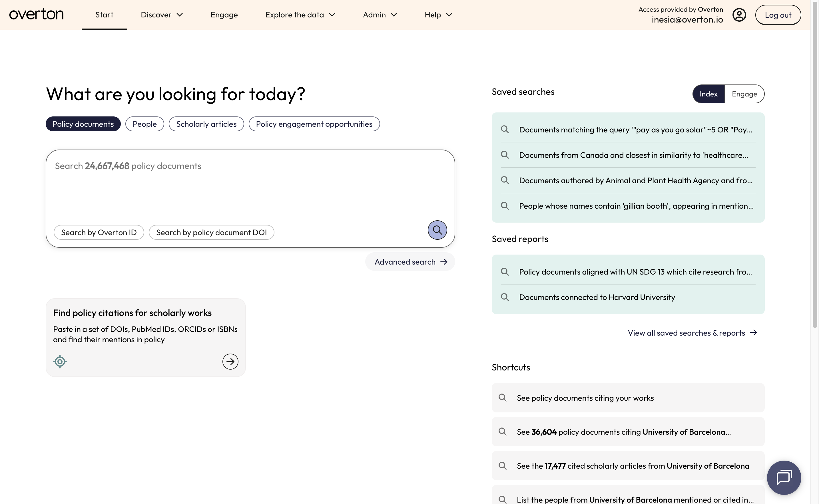This screenshot has height=504, width=819.
Task: Select the People search type
Action: tap(145, 124)
